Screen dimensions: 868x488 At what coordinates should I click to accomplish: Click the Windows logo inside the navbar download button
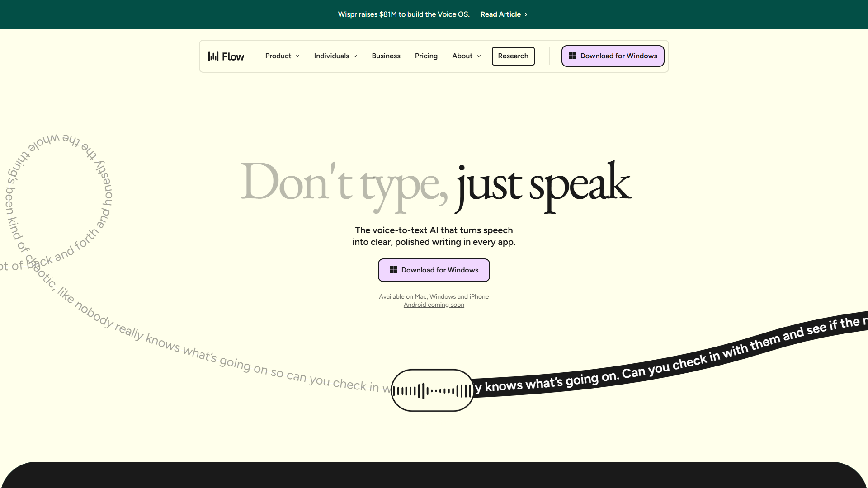tap(572, 56)
